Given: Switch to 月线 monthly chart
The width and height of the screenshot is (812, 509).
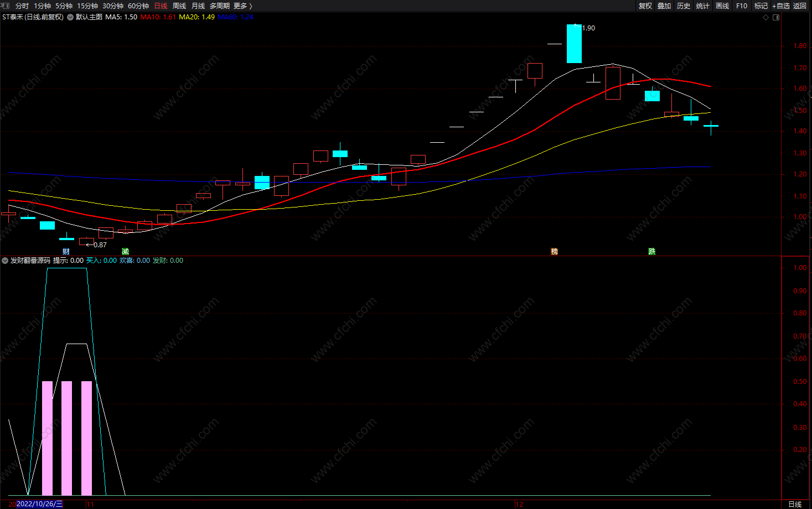Looking at the screenshot, I should click(x=198, y=6).
